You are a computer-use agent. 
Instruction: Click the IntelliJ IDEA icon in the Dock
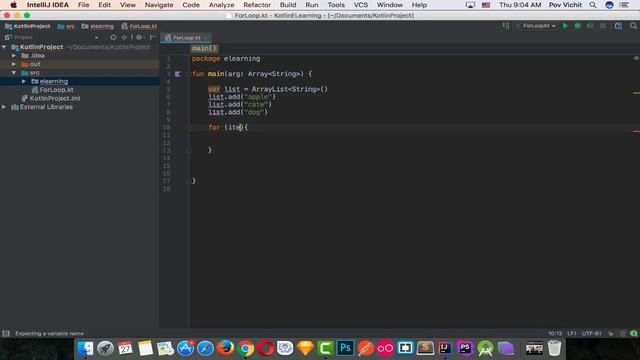445,349
